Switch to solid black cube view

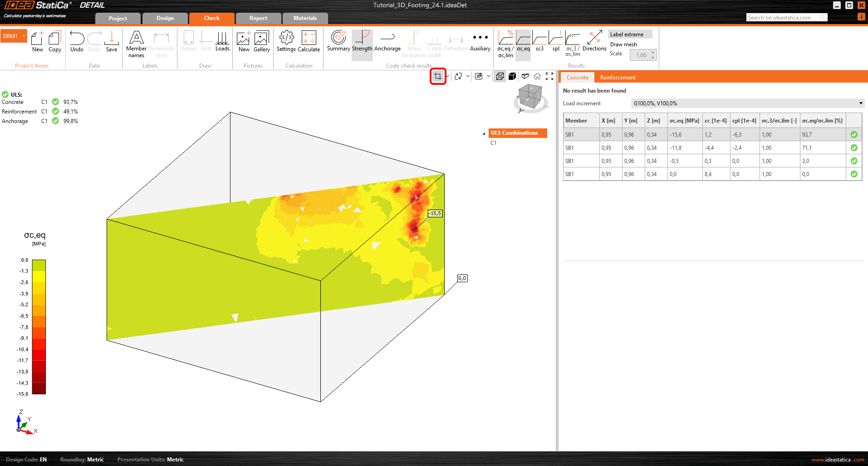coord(512,76)
